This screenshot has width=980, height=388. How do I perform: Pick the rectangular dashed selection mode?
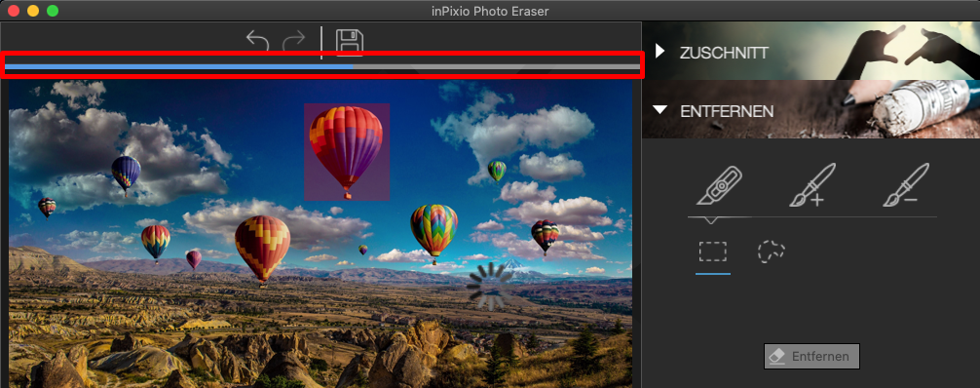[712, 251]
